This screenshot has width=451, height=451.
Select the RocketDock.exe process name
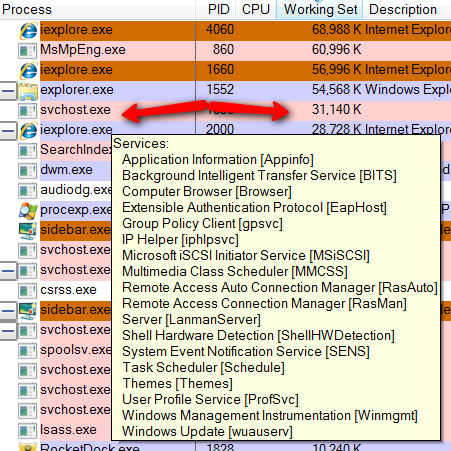click(x=90, y=447)
